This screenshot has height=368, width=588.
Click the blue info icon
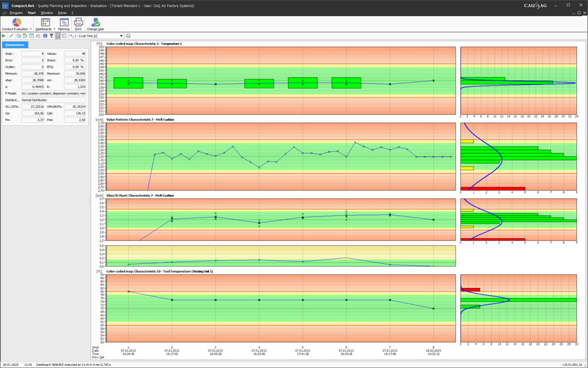tap(45, 36)
